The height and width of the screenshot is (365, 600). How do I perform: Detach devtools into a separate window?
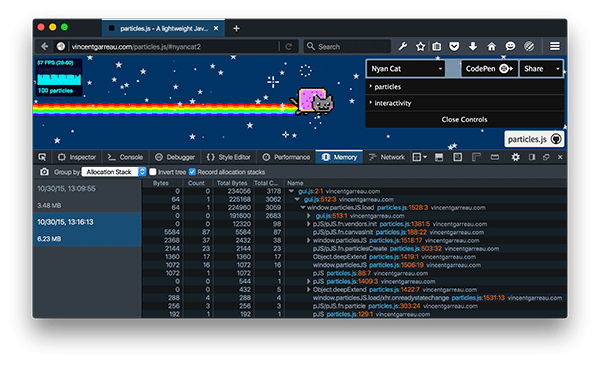click(x=546, y=157)
